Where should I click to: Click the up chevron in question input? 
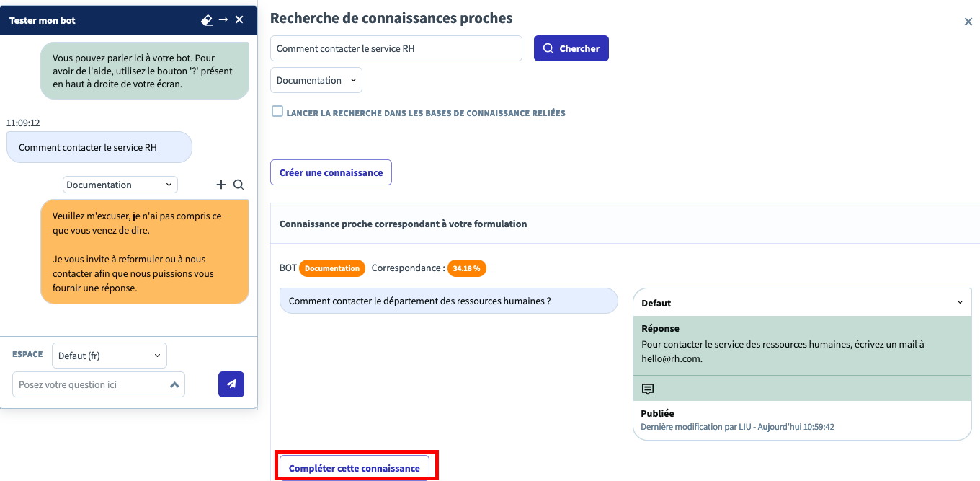174,385
